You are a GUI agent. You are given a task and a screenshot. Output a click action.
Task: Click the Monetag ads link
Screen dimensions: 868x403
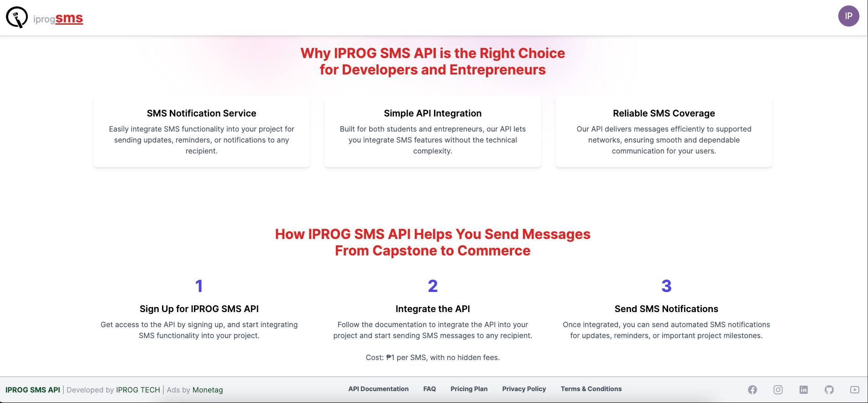coord(208,390)
